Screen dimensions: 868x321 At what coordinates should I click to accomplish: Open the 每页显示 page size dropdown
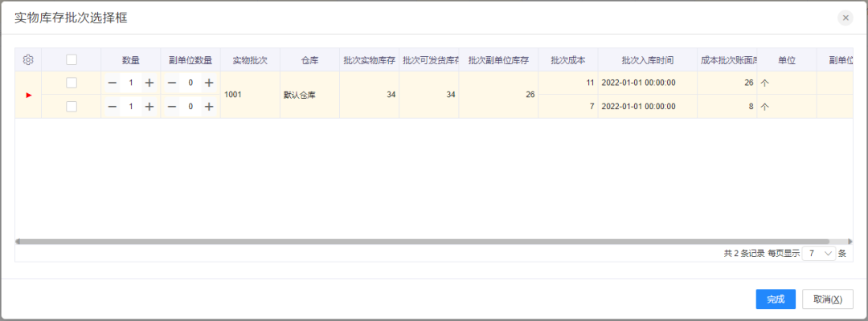(x=818, y=253)
